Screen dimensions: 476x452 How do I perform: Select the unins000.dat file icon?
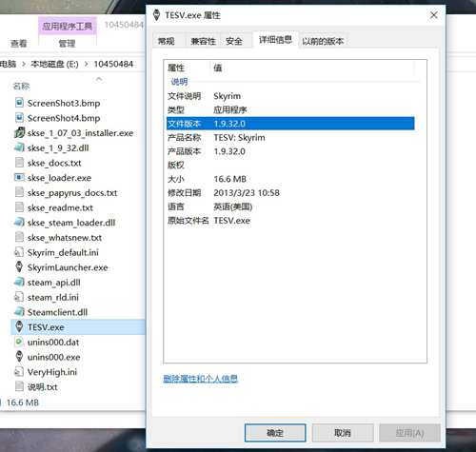[x=19, y=342]
